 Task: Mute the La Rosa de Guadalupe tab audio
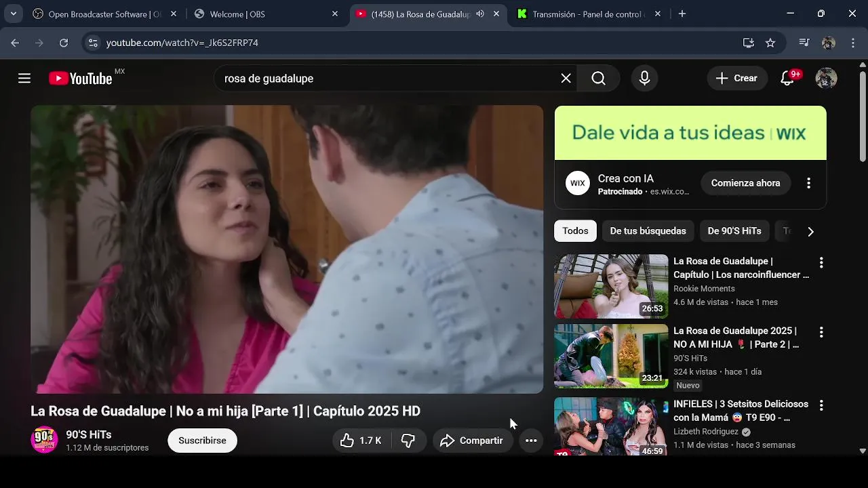click(480, 14)
